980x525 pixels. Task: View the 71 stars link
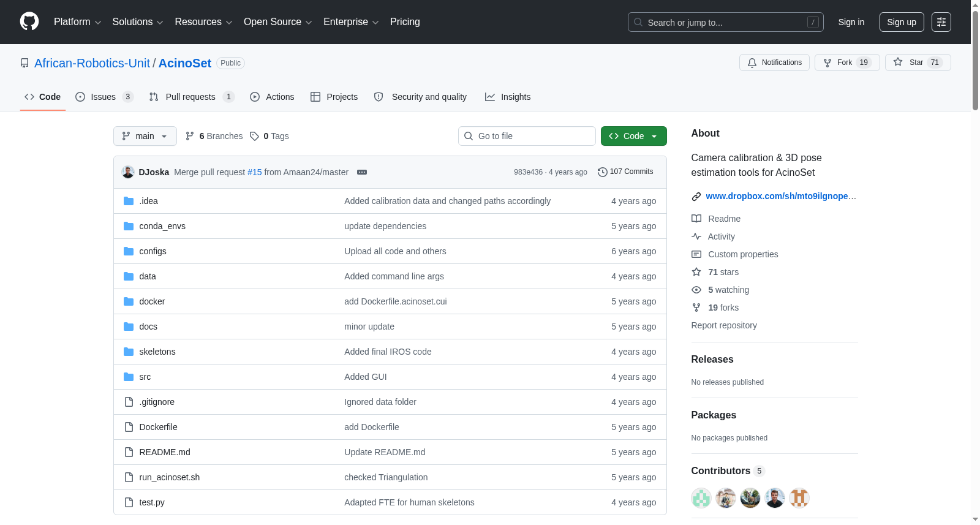(715, 272)
